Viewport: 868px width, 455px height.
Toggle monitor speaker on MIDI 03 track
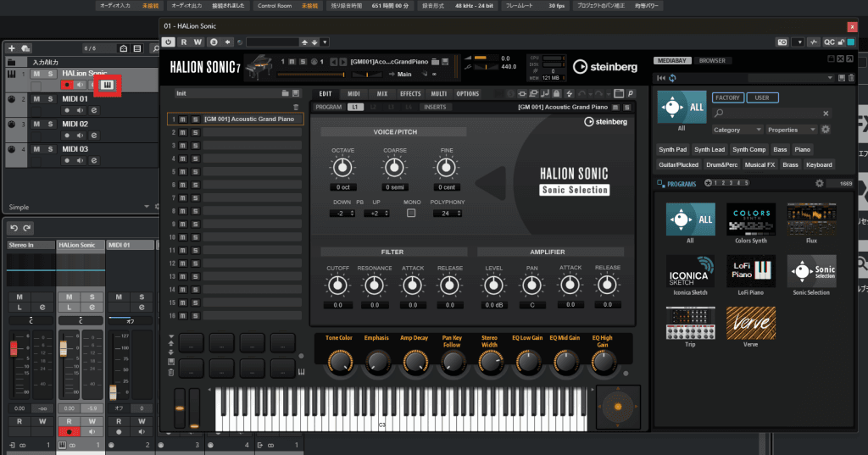81,160
